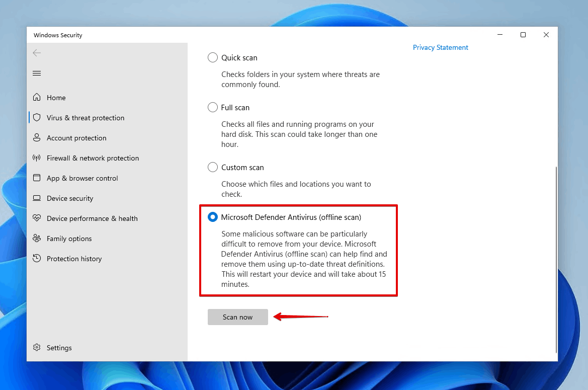Click the back arrow icon
The width and height of the screenshot is (588, 390).
[x=37, y=53]
